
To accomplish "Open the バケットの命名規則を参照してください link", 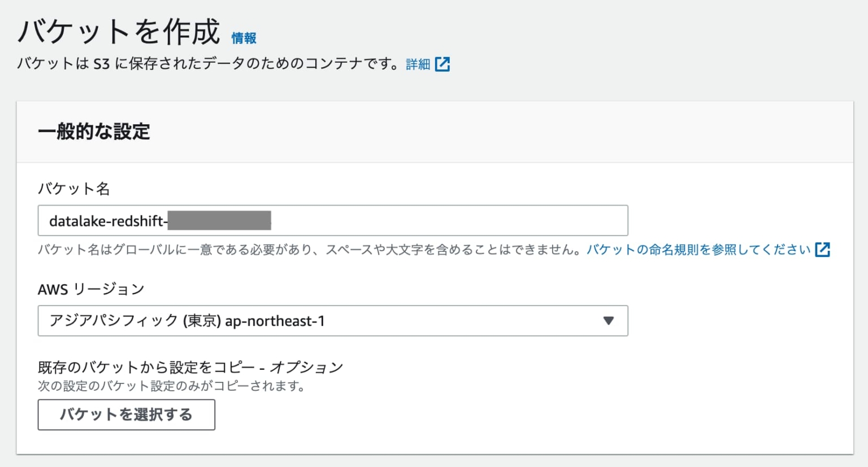I will (698, 250).
